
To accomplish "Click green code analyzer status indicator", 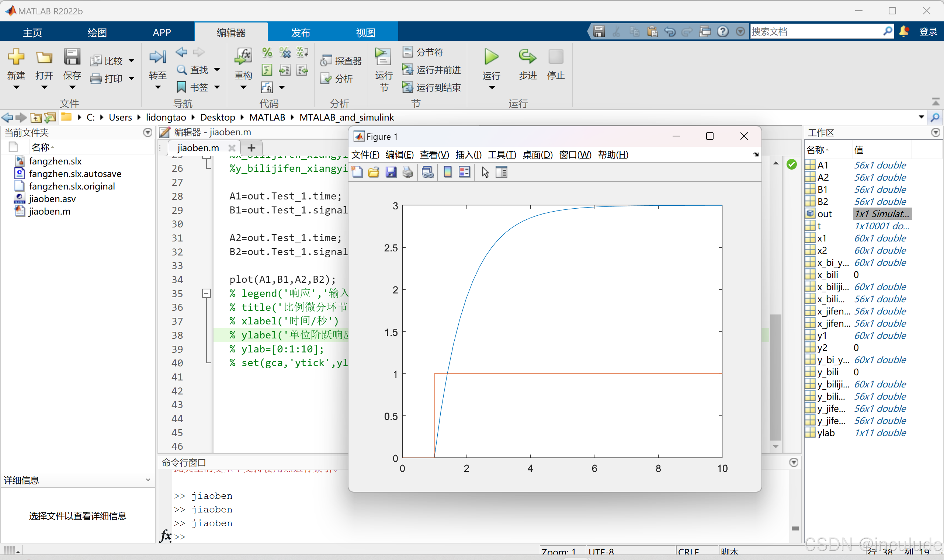I will (791, 164).
